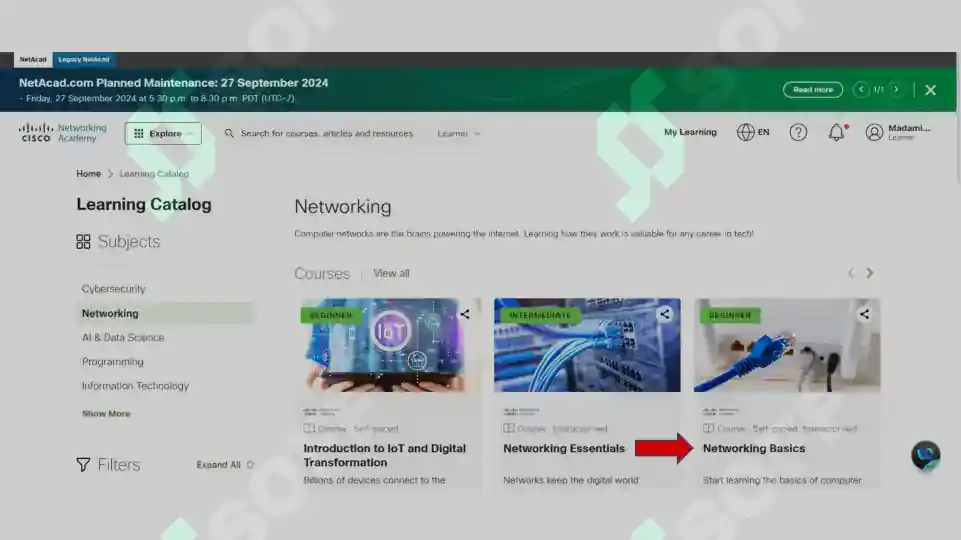Dismiss the maintenance banner
This screenshot has width=961, height=540.
coord(930,90)
